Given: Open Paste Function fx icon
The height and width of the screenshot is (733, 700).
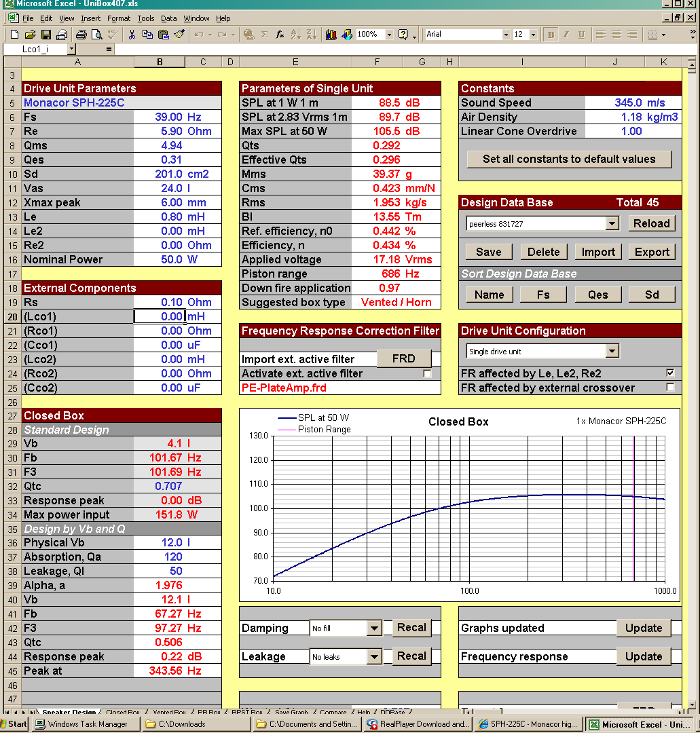Looking at the screenshot, I should [280, 34].
